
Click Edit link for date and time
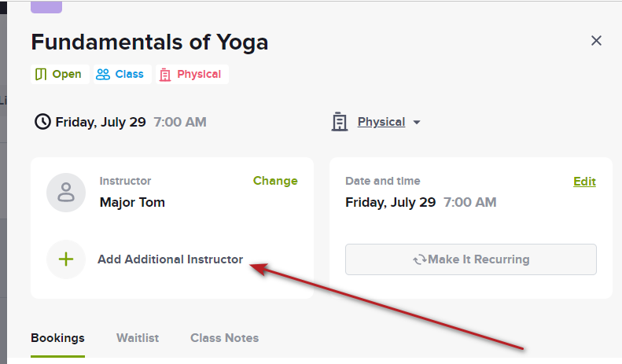pyautogui.click(x=585, y=181)
